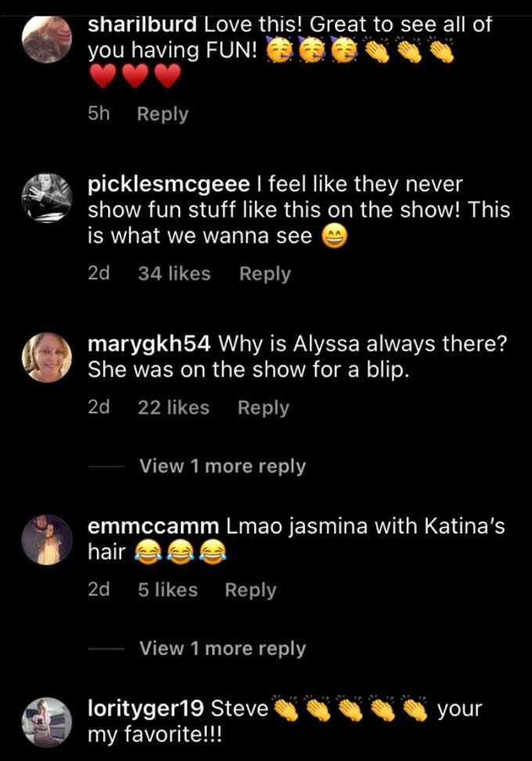Tap emmccamm's avatar thumbnail
The height and width of the screenshot is (761, 532).
pos(47,539)
